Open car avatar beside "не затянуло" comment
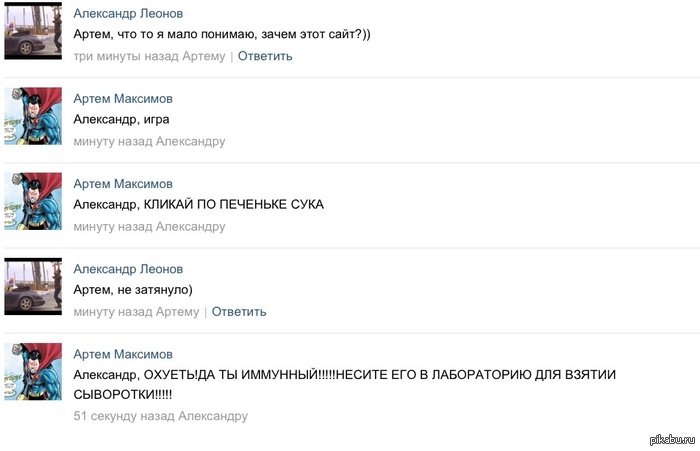The image size is (700, 451). 33,286
